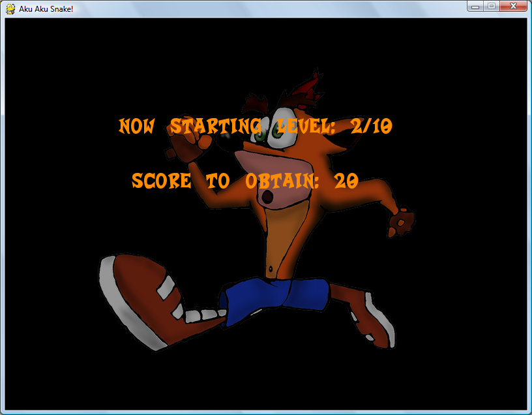Click the 'Now Starting Level: 2/10' text

point(256,126)
